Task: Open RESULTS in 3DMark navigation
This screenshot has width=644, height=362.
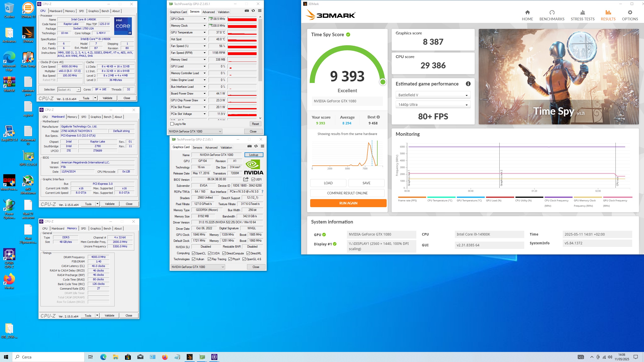Action: 608,15
